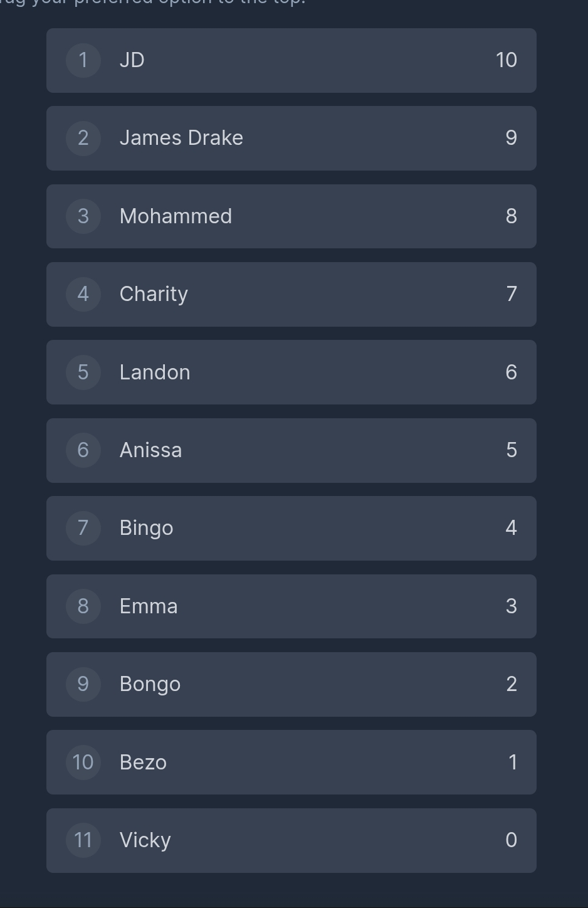Click the score 10 on JD's row
This screenshot has width=588, height=908.
tap(506, 60)
